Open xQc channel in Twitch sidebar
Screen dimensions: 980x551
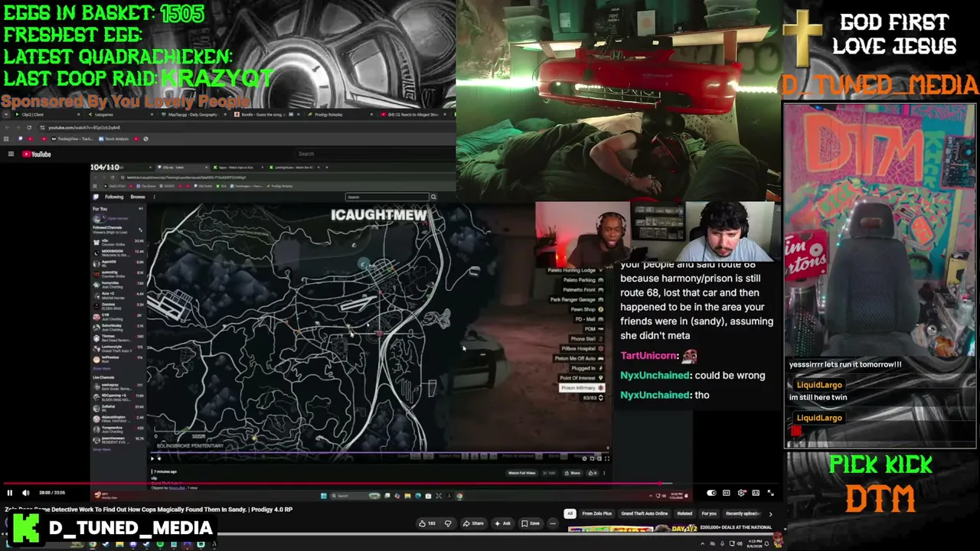pyautogui.click(x=119, y=243)
